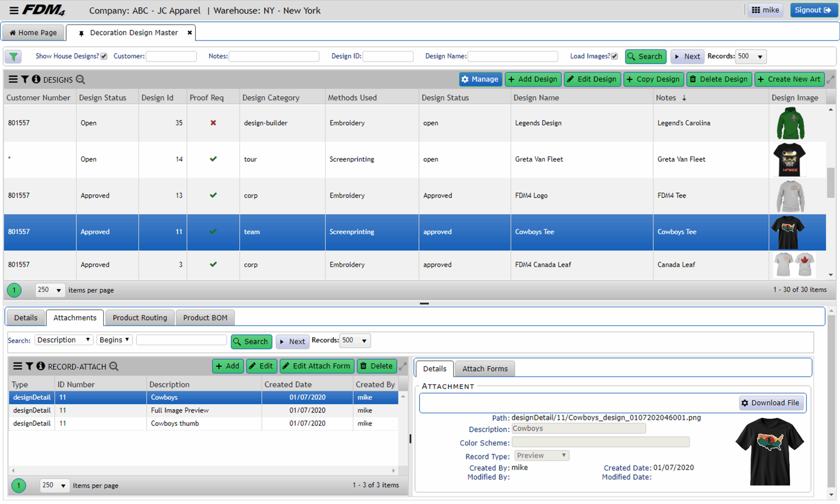Open the top Records 500 dropdown
The width and height of the screenshot is (840, 504).
pyautogui.click(x=751, y=56)
